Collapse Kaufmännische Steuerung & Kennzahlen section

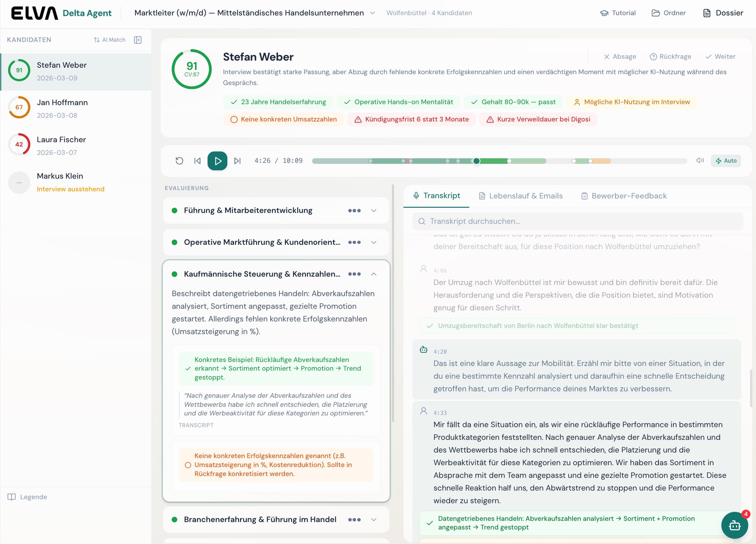pos(374,274)
